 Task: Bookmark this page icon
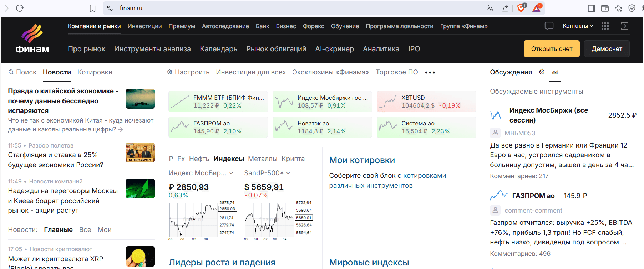pyautogui.click(x=92, y=8)
